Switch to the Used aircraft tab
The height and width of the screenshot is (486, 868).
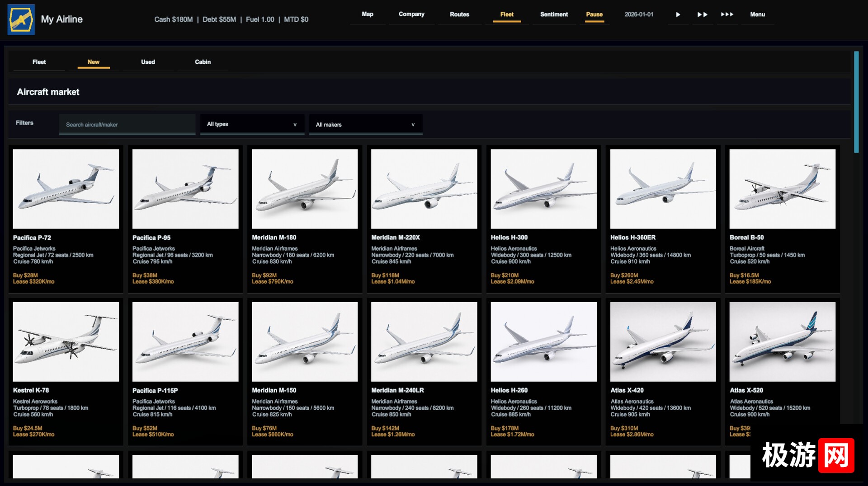148,62
